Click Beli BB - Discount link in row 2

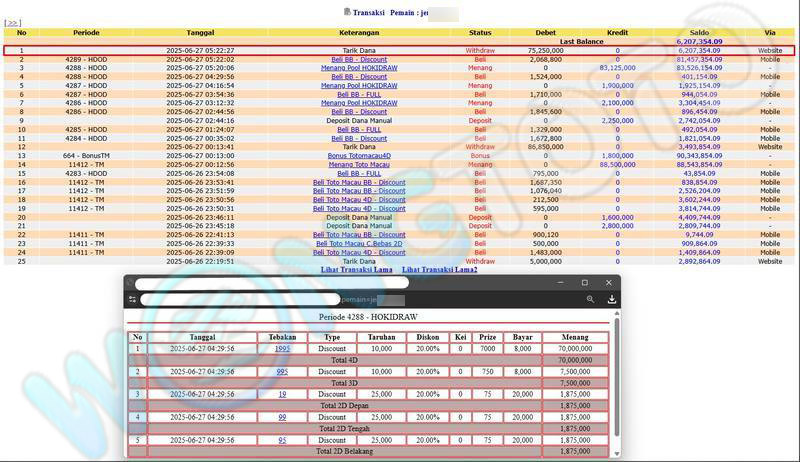pos(359,59)
